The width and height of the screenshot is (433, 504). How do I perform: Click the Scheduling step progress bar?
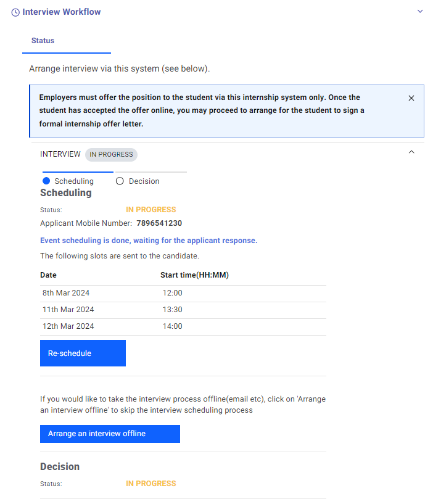[78, 171]
